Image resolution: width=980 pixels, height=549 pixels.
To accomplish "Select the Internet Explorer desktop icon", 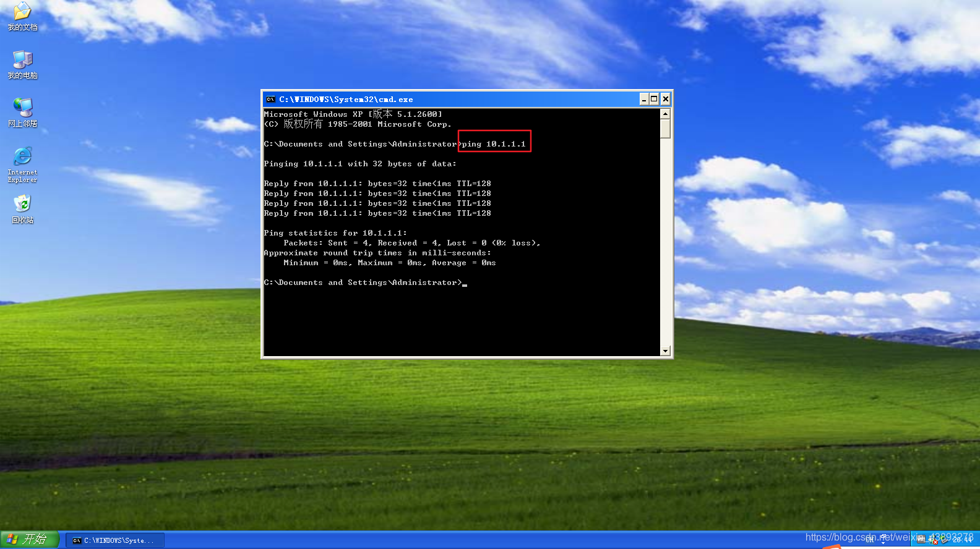I will [x=22, y=164].
